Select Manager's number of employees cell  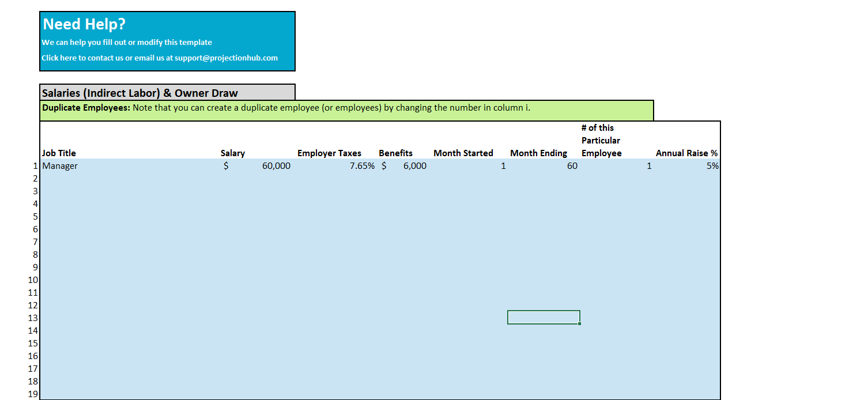pyautogui.click(x=617, y=165)
